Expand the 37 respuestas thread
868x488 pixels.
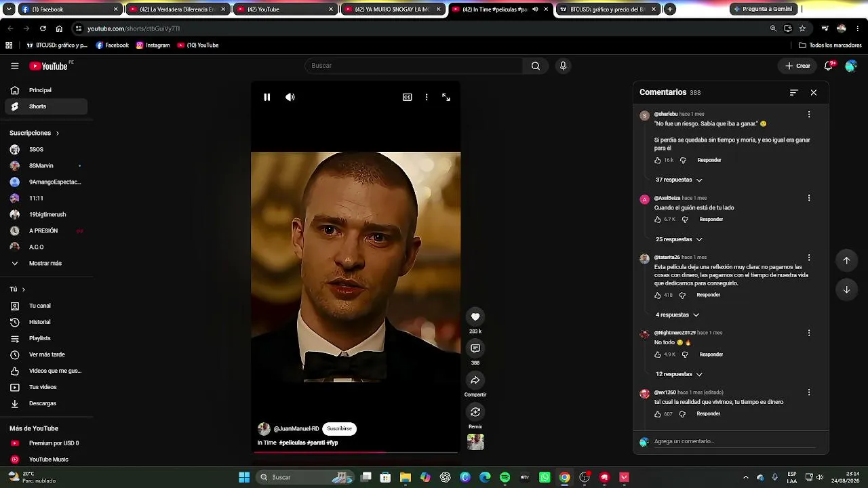679,180
